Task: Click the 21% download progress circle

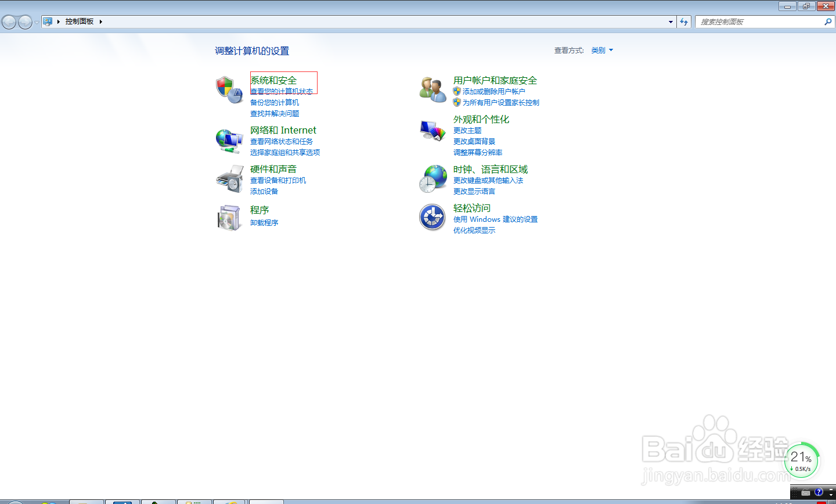Action: 802,459
